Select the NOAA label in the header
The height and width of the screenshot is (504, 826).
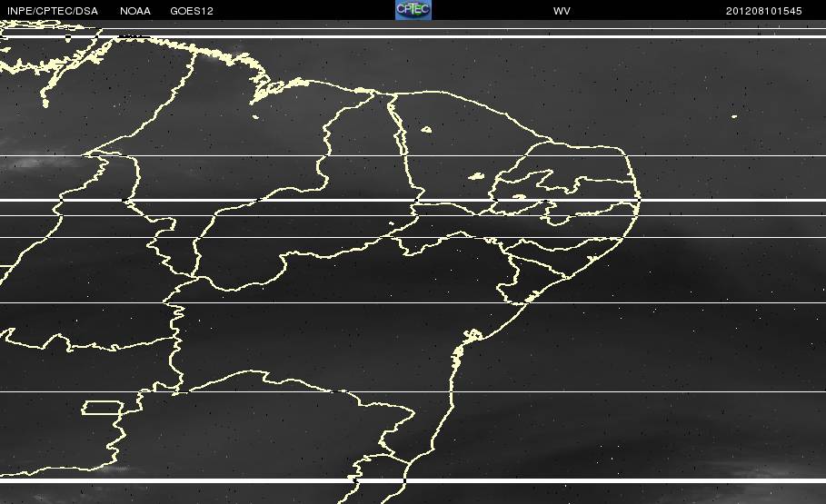pyautogui.click(x=134, y=11)
